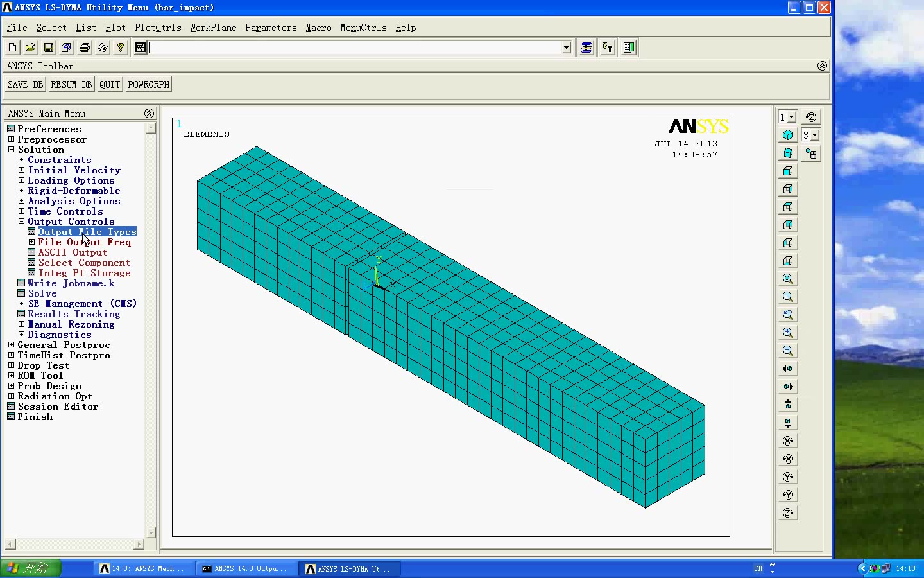Viewport: 924px width, 578px height.
Task: Click the SAVE_DB toolbar button
Action: (24, 84)
